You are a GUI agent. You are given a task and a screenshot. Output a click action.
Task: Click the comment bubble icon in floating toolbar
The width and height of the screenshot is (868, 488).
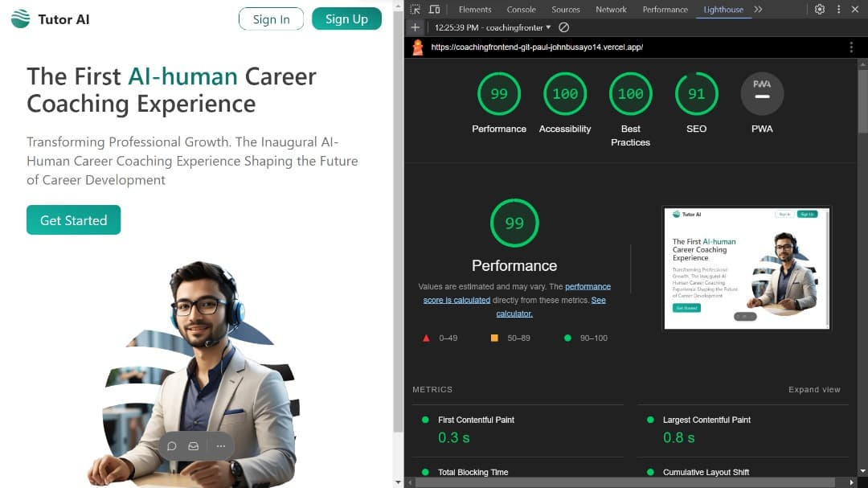tap(171, 446)
